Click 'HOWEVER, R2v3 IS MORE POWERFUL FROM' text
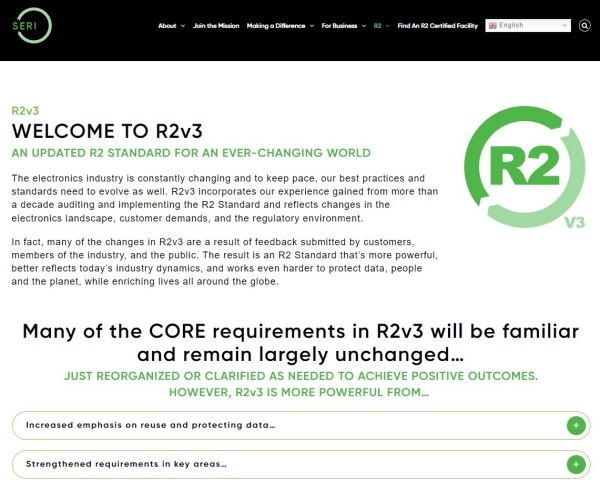The image size is (600, 483). pos(299,392)
